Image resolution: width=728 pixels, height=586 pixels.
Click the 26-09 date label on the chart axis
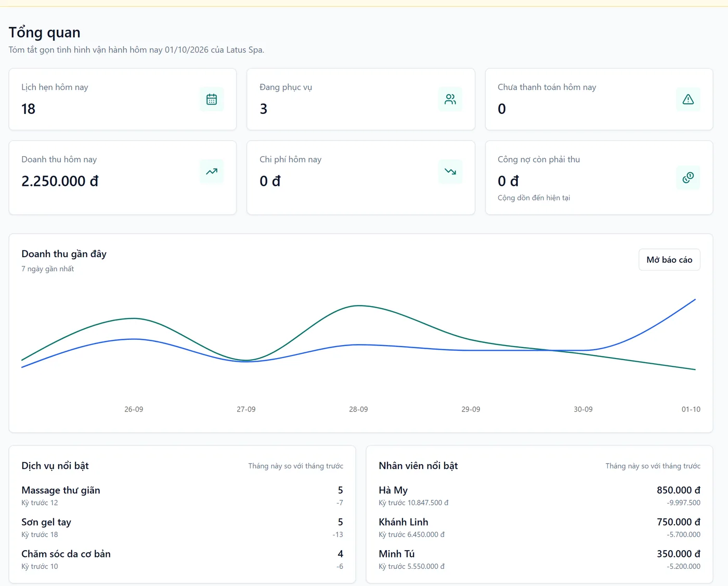(134, 410)
